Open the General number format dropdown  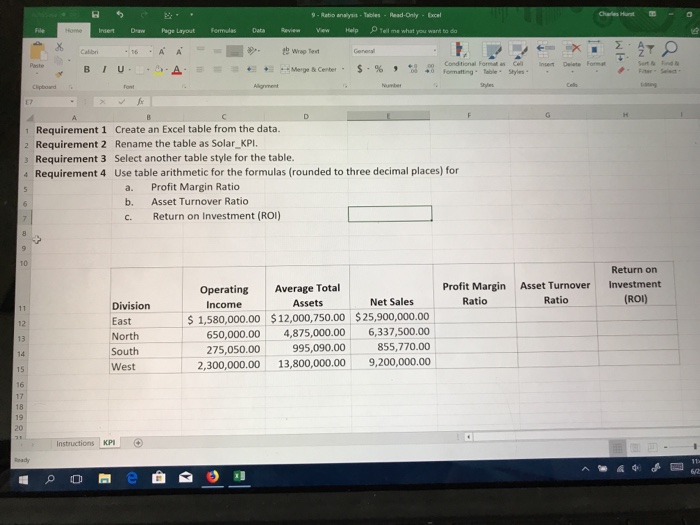pyautogui.click(x=434, y=50)
